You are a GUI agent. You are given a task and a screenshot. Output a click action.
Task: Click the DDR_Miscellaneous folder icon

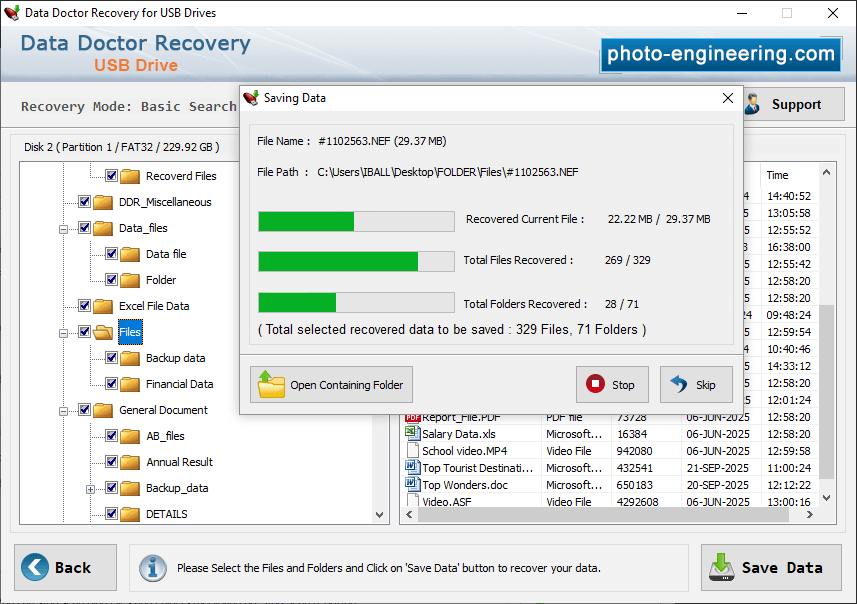coord(103,202)
